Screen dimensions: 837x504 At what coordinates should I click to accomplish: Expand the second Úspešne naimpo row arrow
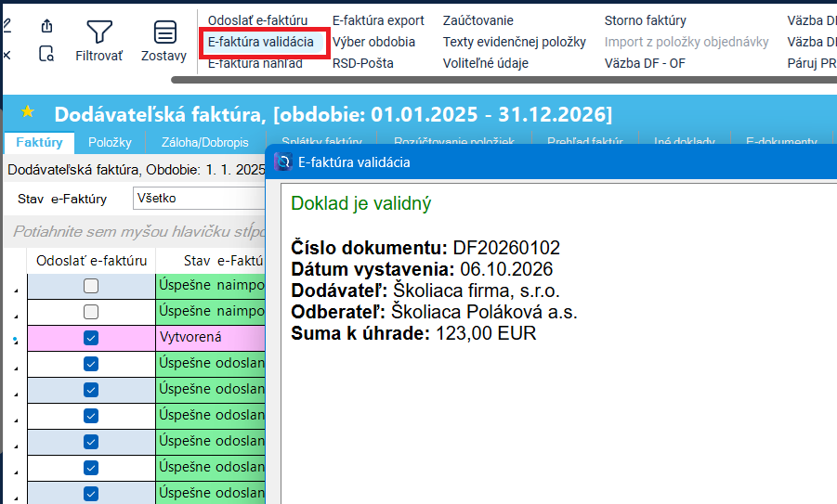pyautogui.click(x=16, y=317)
